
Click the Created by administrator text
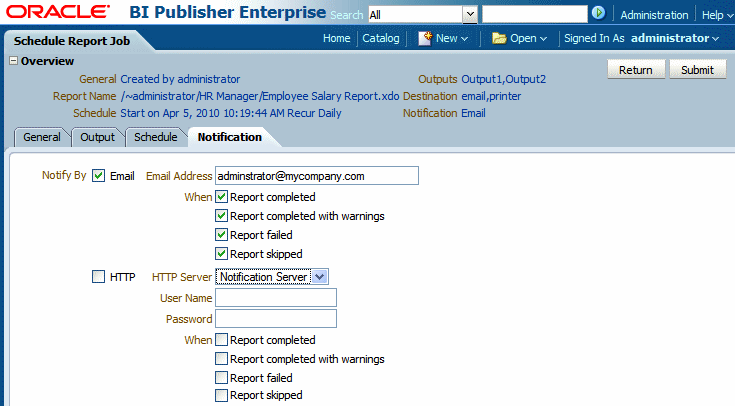(x=180, y=79)
